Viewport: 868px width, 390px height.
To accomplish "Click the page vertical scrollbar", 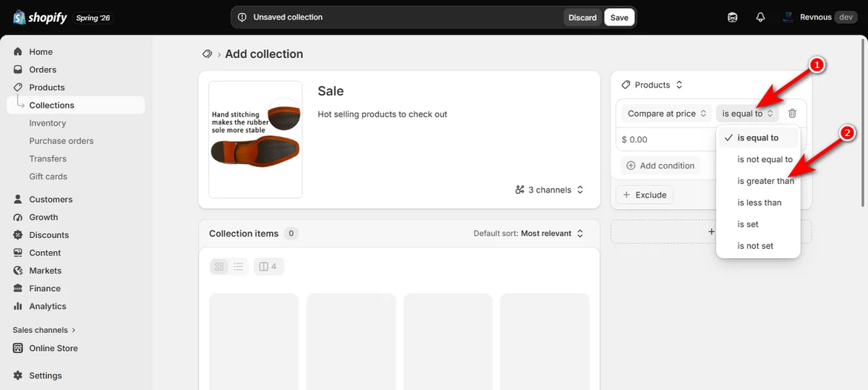I will (x=864, y=123).
